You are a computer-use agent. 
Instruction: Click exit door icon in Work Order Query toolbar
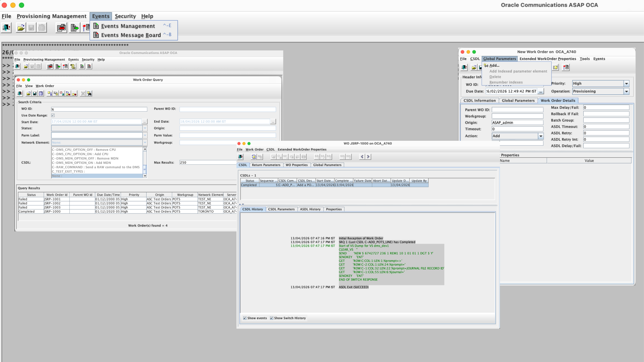pyautogui.click(x=20, y=94)
